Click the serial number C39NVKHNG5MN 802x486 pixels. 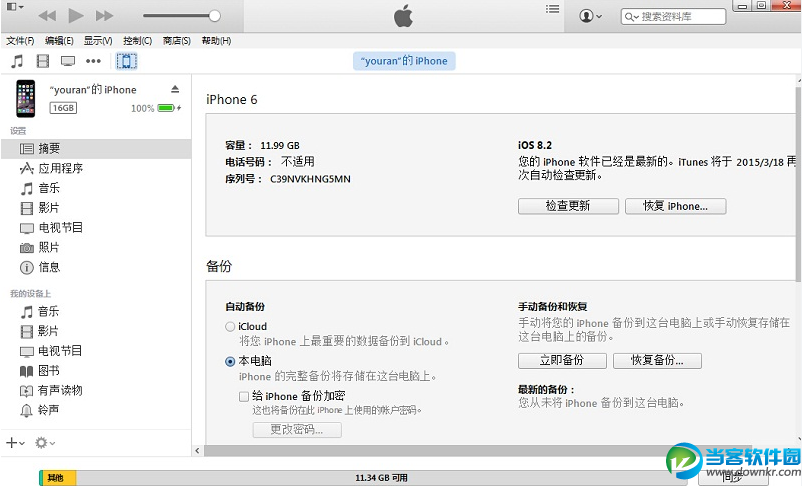(x=310, y=179)
